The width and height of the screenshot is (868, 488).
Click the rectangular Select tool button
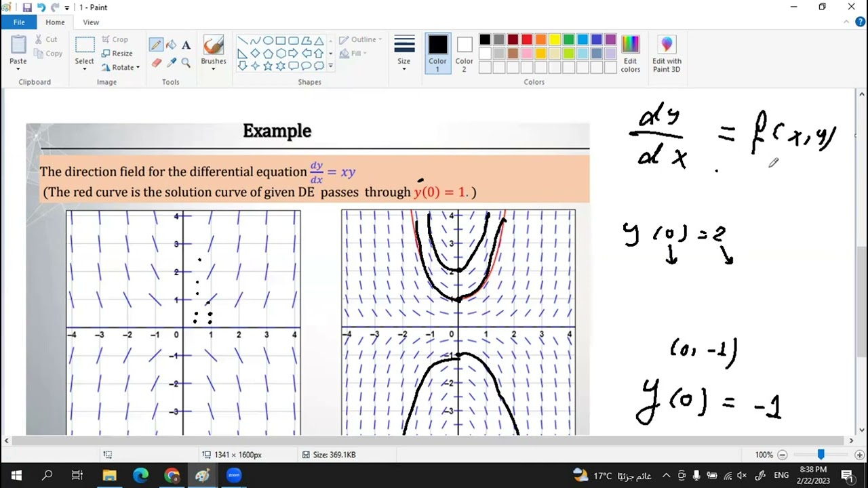pos(85,45)
